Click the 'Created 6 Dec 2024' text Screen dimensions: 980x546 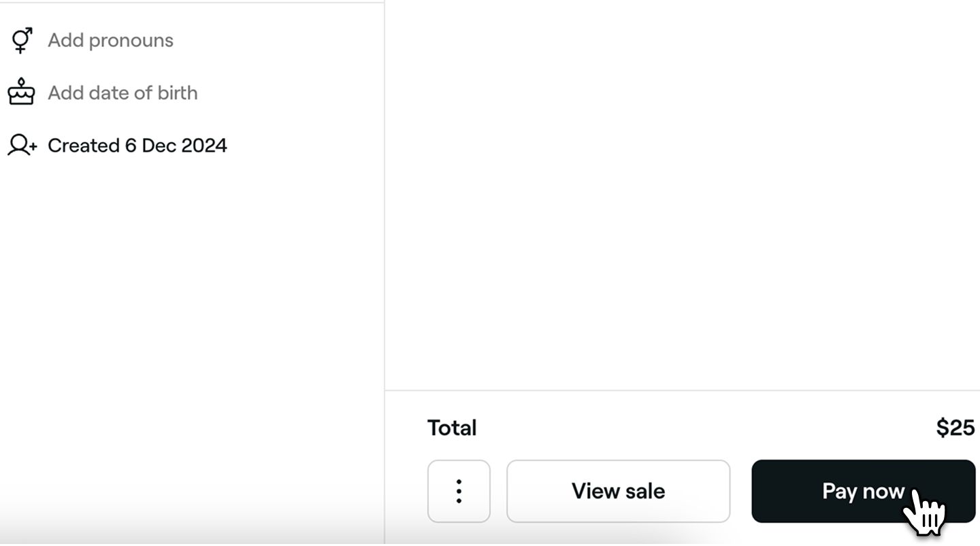pos(137,146)
